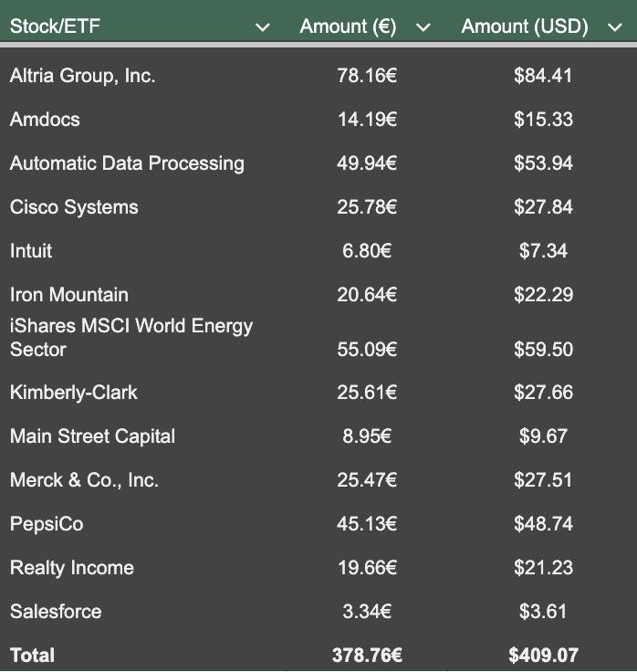Open the Stock/ETF column filter dropdown
The width and height of the screenshot is (637, 672).
[x=263, y=27]
